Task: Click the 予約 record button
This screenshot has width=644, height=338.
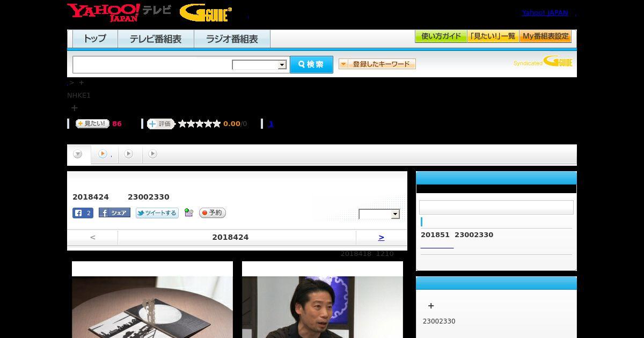Action: pos(213,213)
